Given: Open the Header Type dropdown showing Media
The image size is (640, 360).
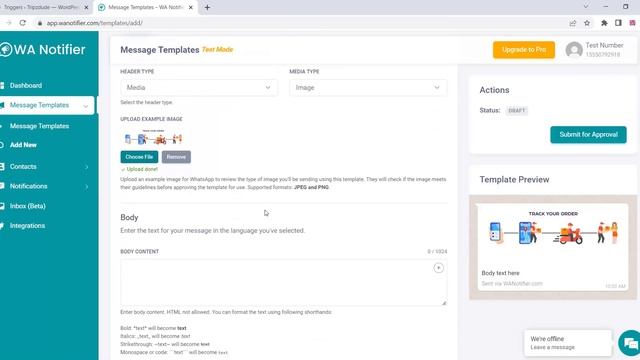Looking at the screenshot, I should 199,87.
